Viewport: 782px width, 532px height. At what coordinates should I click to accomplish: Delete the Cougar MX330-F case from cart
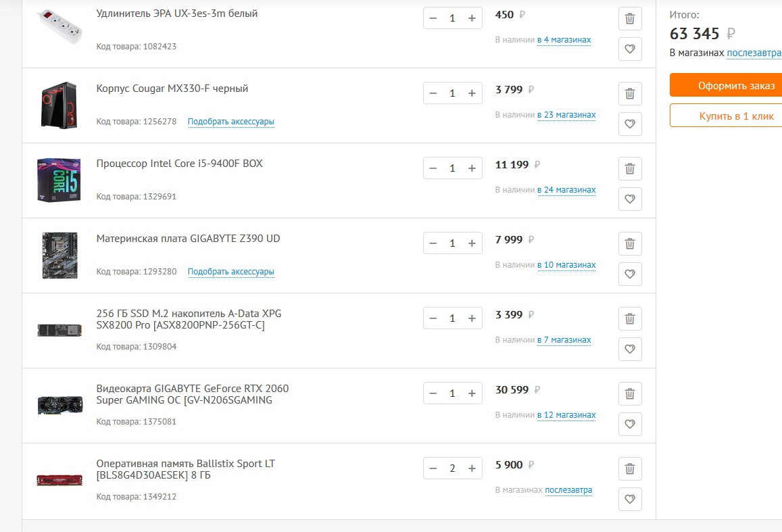click(x=630, y=94)
